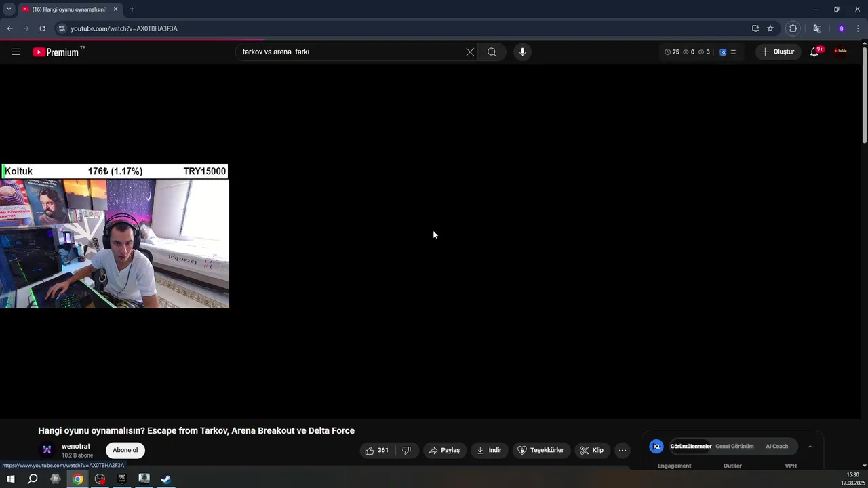The width and height of the screenshot is (868, 488).
Task: Switch to Görüntülenmeler tab in vidIQ panel
Action: pos(691,447)
